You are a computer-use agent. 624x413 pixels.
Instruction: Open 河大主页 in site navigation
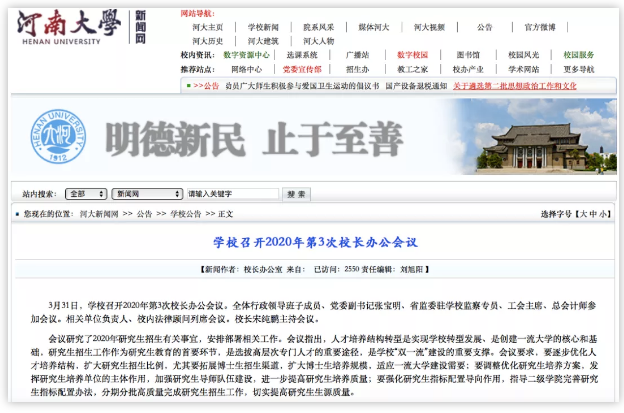click(208, 27)
